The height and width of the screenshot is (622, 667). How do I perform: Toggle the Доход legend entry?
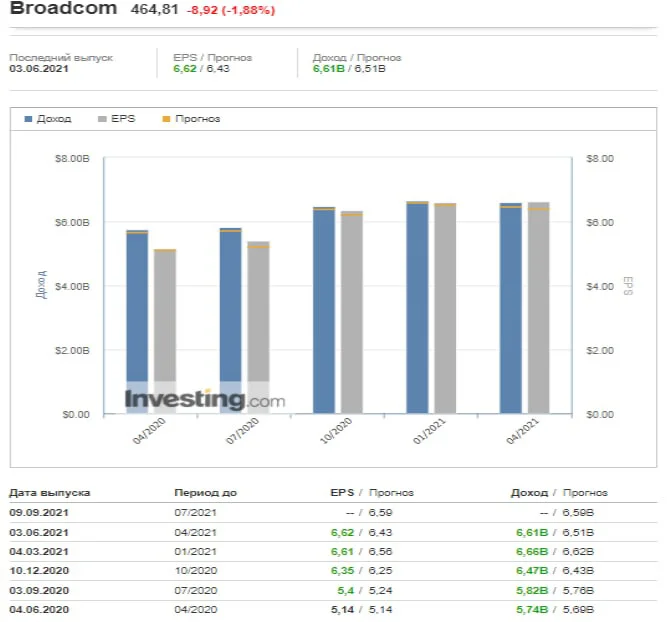[48, 119]
